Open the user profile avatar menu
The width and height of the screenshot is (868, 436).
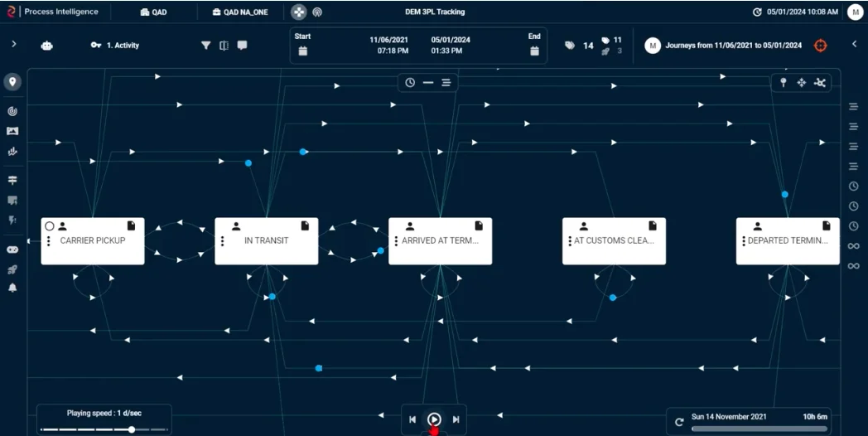tap(856, 12)
